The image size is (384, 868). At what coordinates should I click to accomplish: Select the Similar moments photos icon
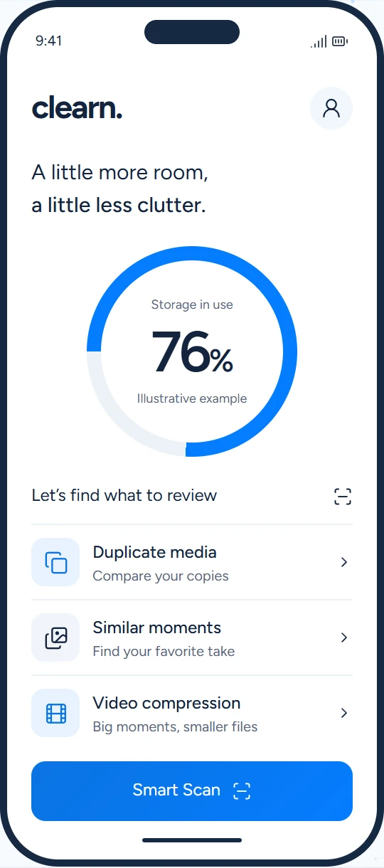pyautogui.click(x=55, y=637)
